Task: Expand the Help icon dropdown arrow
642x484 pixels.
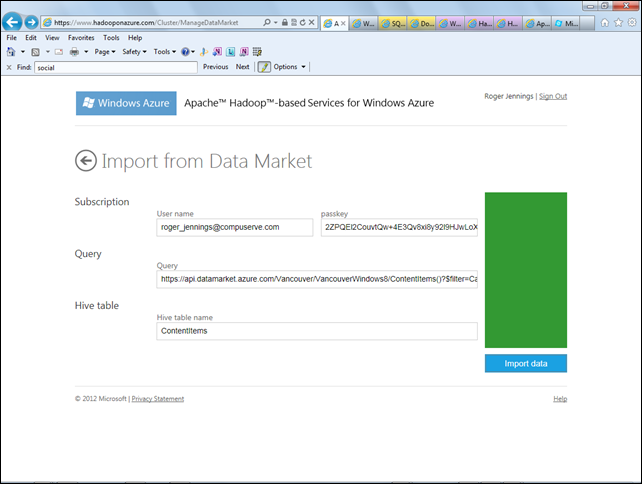Action: [x=193, y=52]
